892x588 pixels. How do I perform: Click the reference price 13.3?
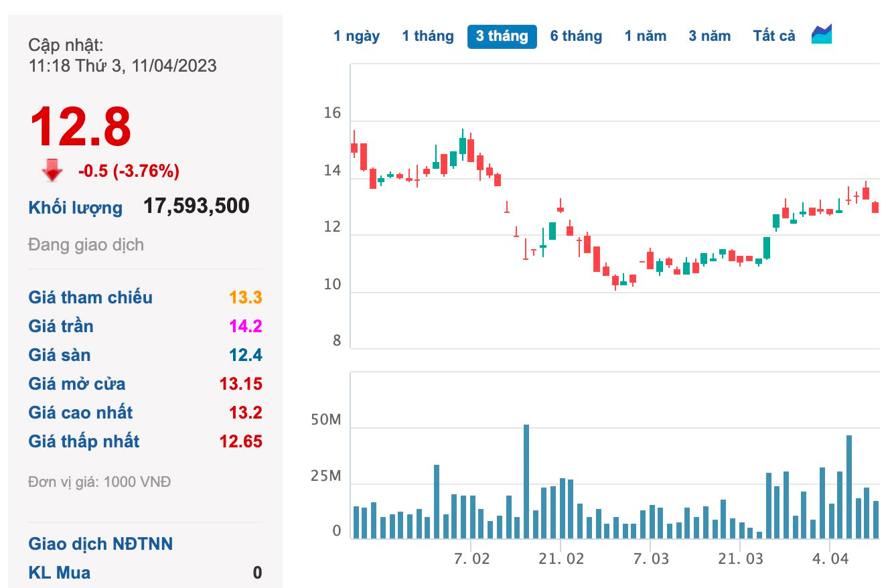point(245,297)
